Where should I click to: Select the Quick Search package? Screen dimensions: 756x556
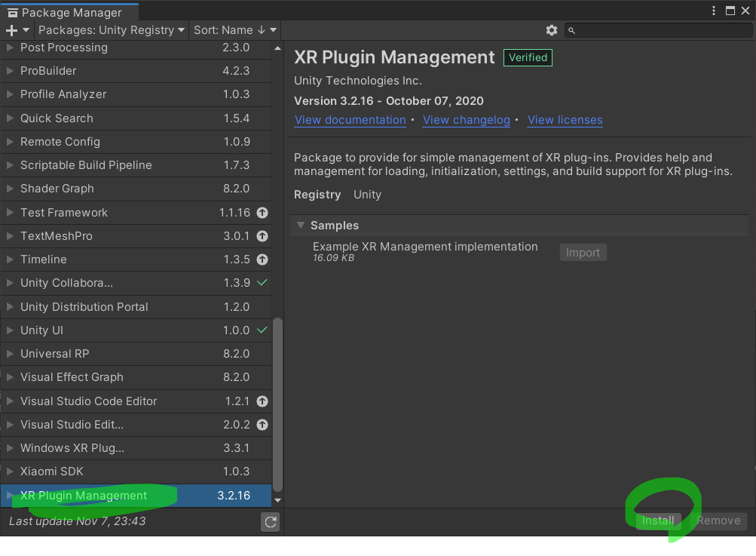pos(136,118)
